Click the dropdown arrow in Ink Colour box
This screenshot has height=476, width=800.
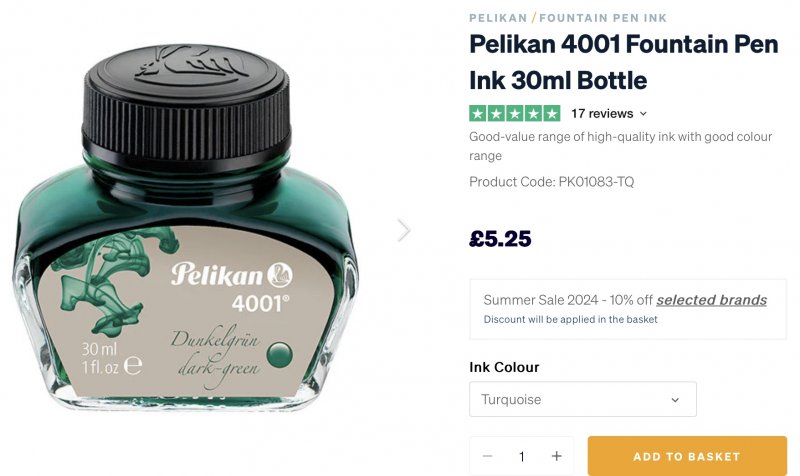tap(675, 400)
